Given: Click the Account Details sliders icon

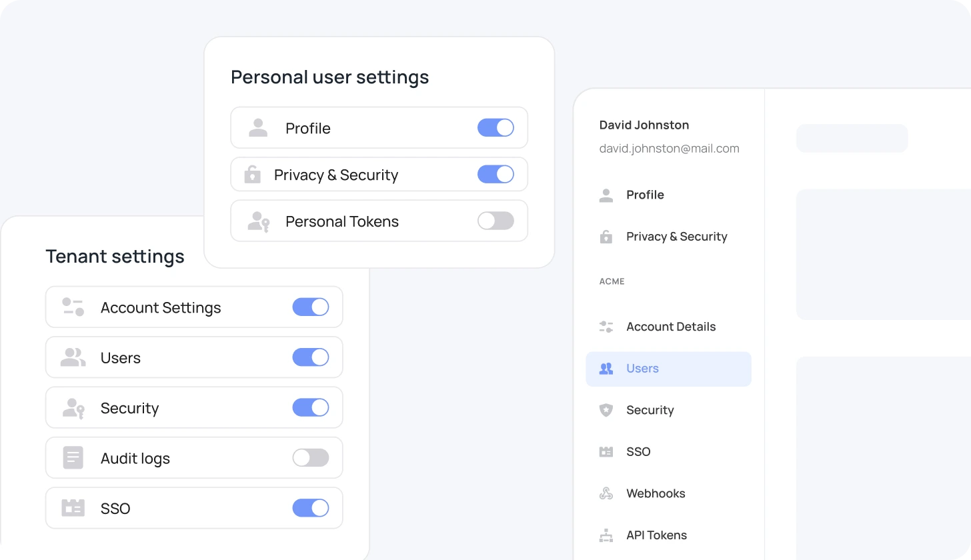Looking at the screenshot, I should click(x=606, y=327).
